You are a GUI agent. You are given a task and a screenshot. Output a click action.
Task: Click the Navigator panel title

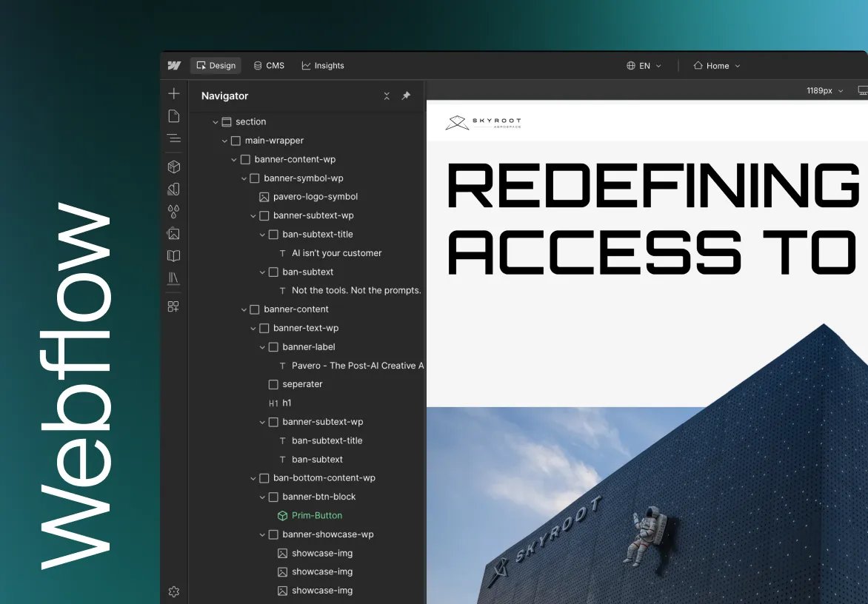click(x=224, y=95)
